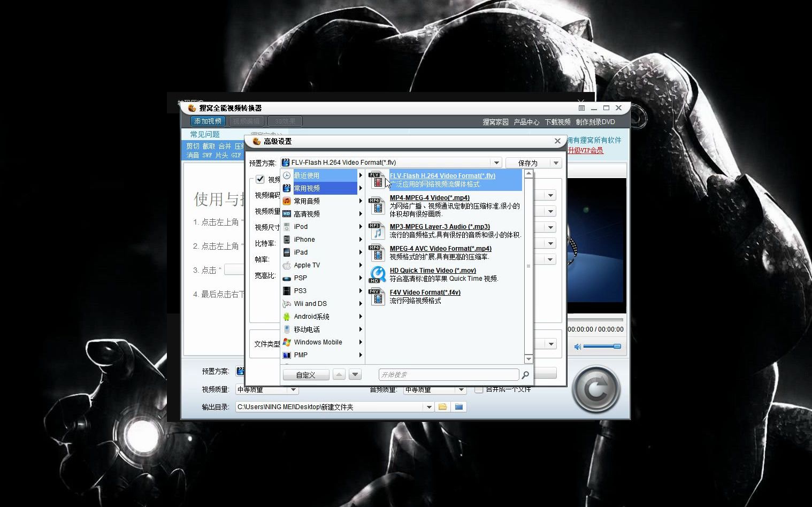The height and width of the screenshot is (507, 812).
Task: Click the mobile phone icon beside 移动电话
Action: [287, 329]
